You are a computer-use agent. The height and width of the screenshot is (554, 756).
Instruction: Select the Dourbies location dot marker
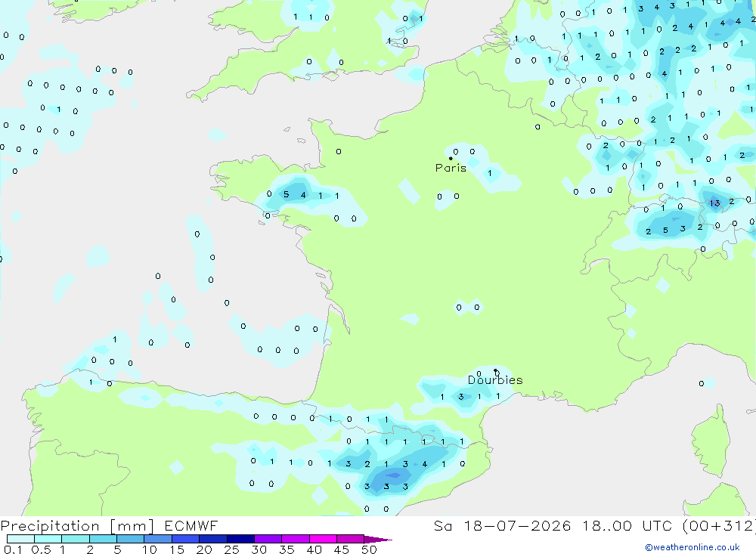tap(495, 371)
